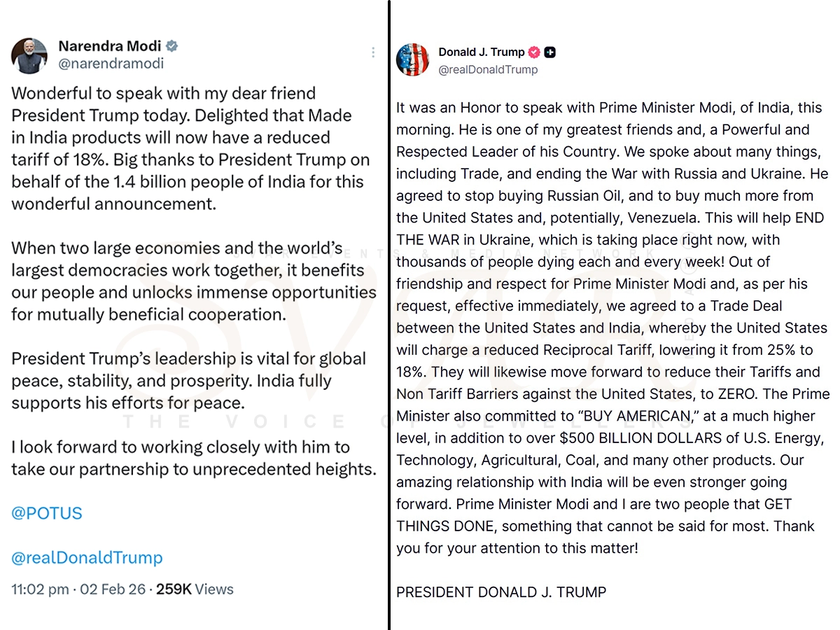Click the 02 Feb 26 date
Image resolution: width=840 pixels, height=630 pixels.
[112, 589]
